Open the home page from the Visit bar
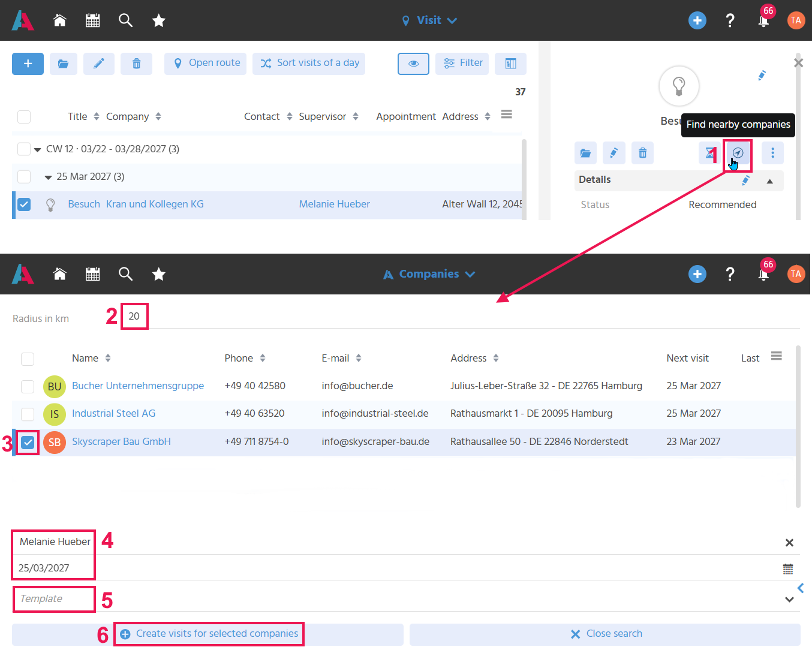 (59, 20)
